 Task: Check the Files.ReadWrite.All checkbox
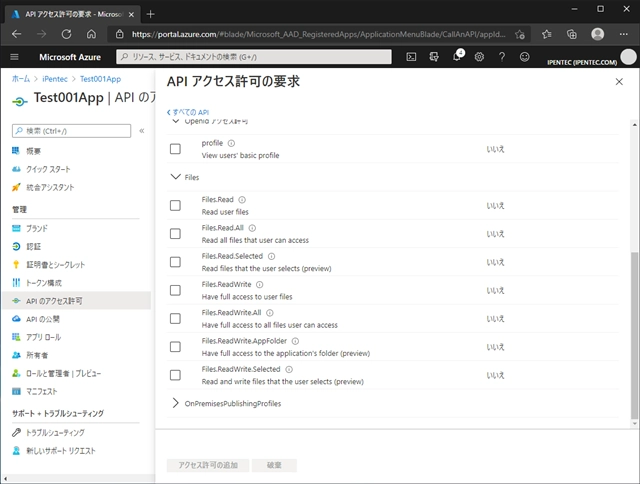click(175, 318)
